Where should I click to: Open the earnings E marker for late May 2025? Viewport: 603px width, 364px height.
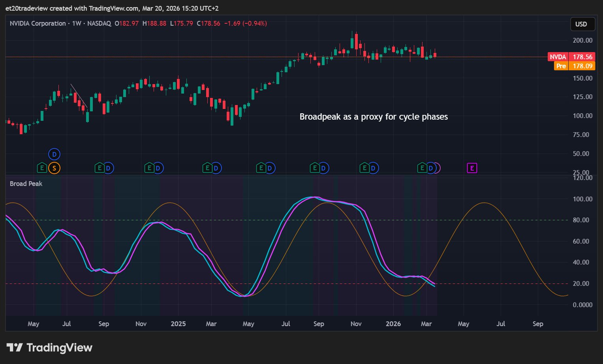261,168
